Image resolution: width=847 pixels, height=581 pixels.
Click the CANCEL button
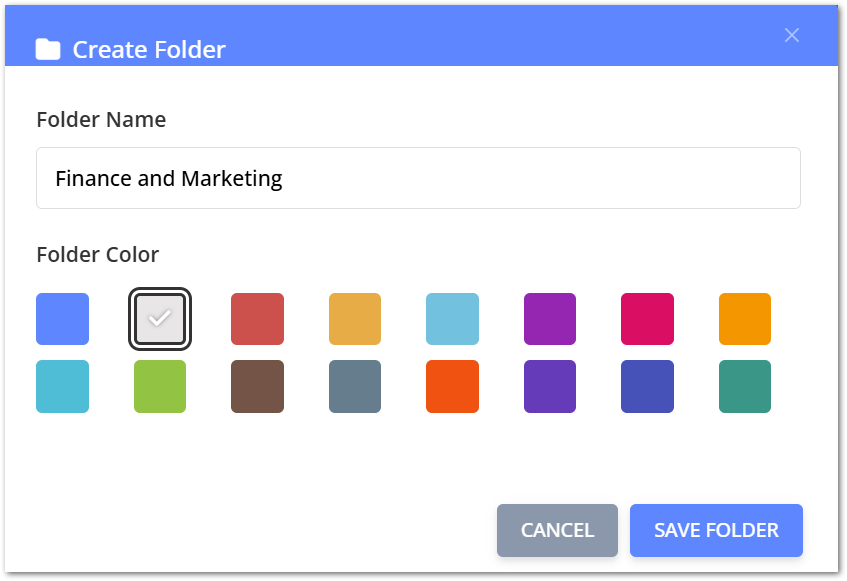(557, 530)
